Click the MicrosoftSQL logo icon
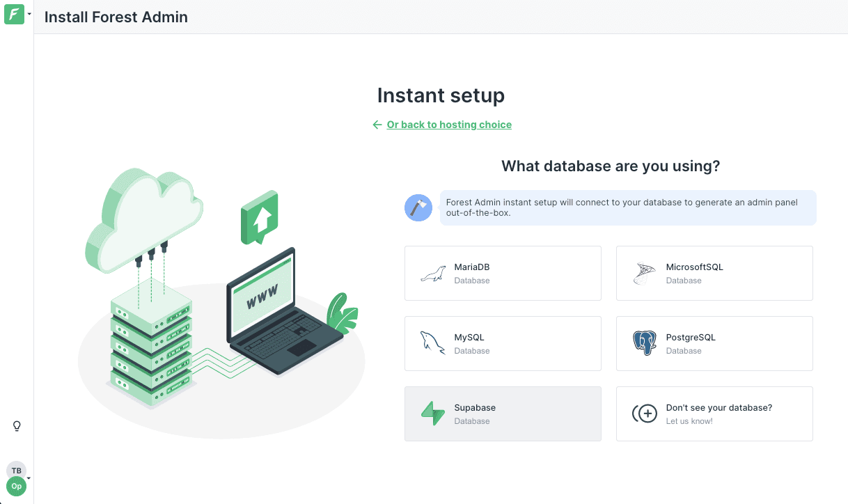This screenshot has width=848, height=504. click(x=644, y=274)
